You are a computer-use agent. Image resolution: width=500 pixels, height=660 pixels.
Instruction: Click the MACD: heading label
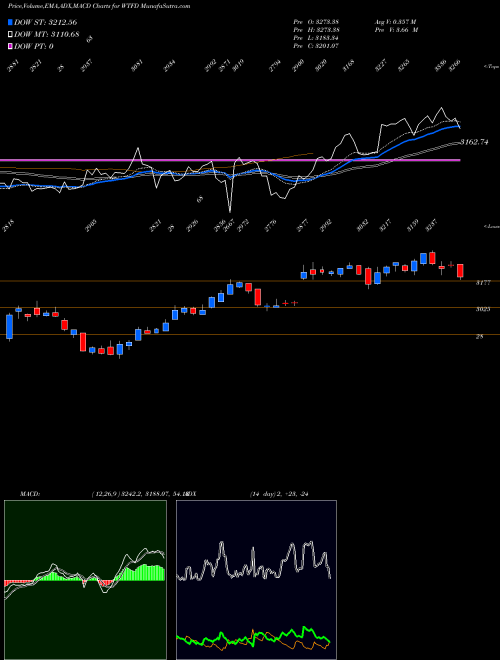(30, 494)
